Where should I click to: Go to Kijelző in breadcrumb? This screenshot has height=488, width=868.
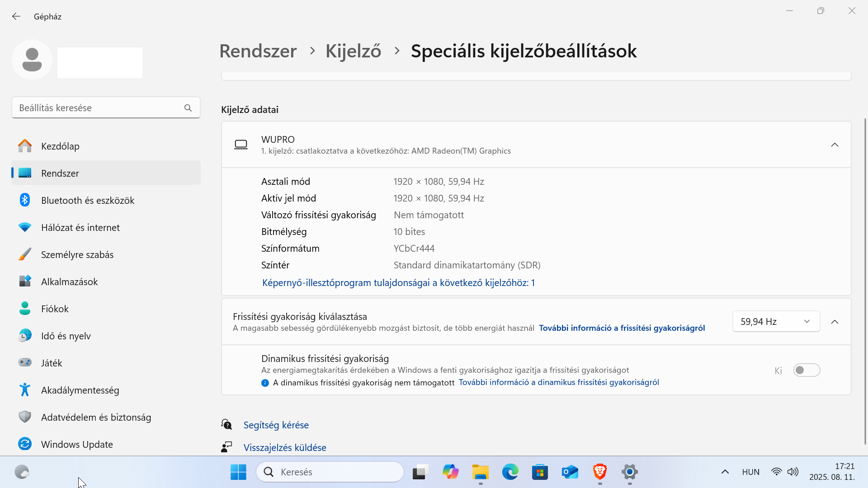click(x=353, y=51)
